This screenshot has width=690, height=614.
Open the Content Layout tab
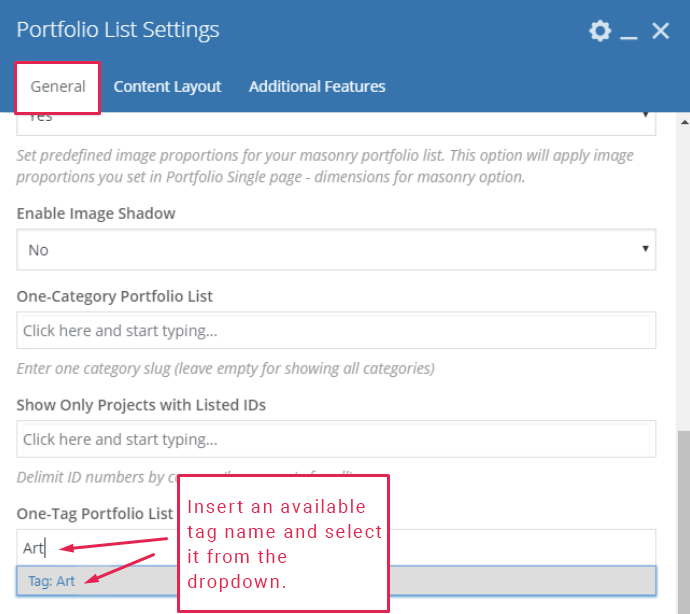[167, 87]
